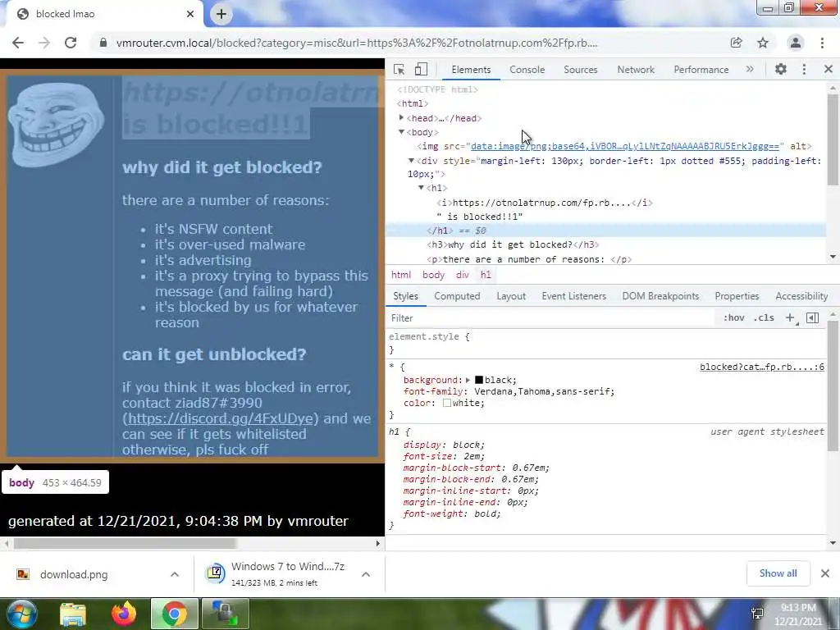Open the white color swatch
The image size is (840, 630).
pos(447,403)
